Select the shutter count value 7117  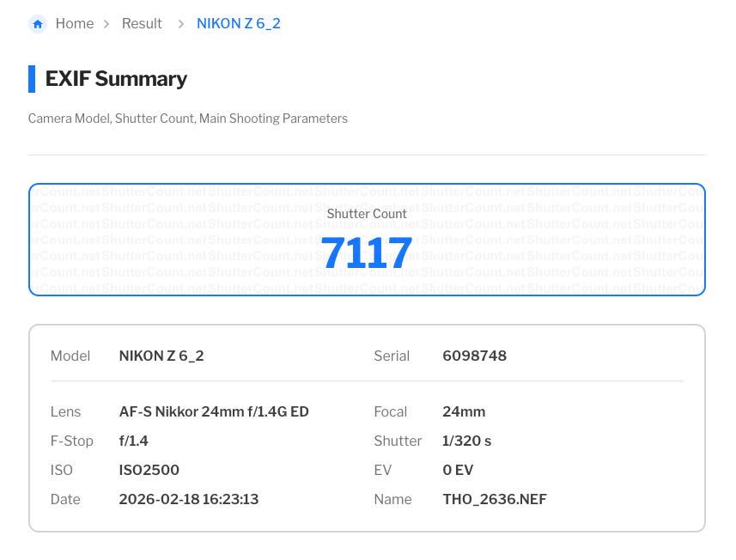(367, 253)
